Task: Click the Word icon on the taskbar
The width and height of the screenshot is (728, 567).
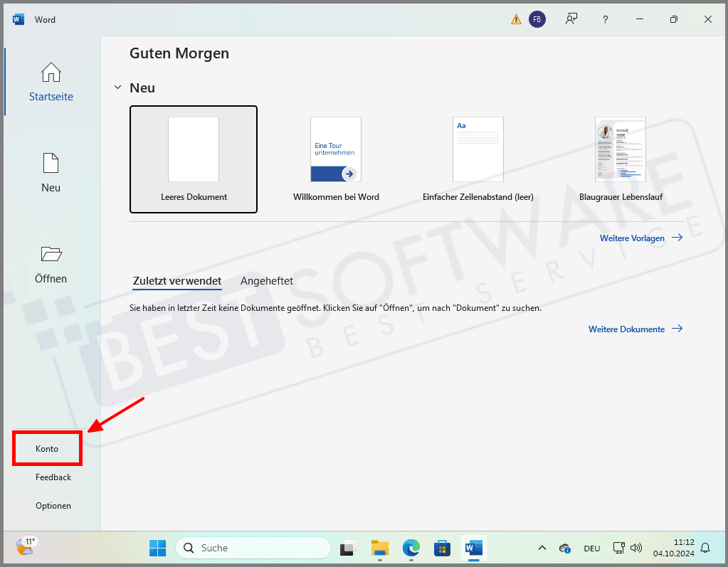Action: tap(473, 548)
